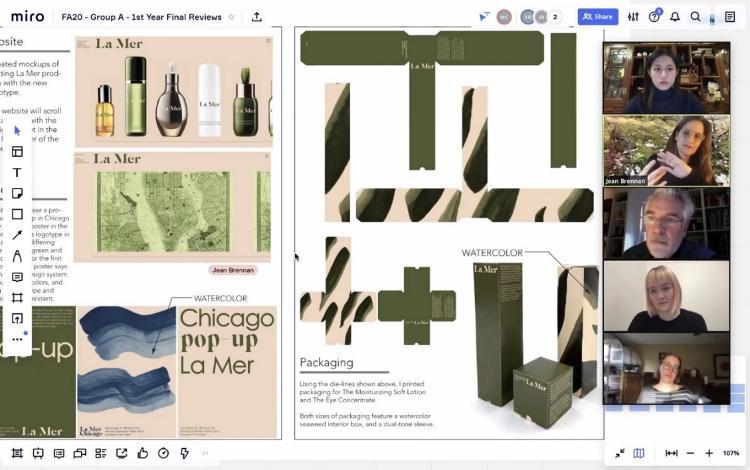750x470 pixels.
Task: Select the cursor Select tool
Action: point(17,131)
